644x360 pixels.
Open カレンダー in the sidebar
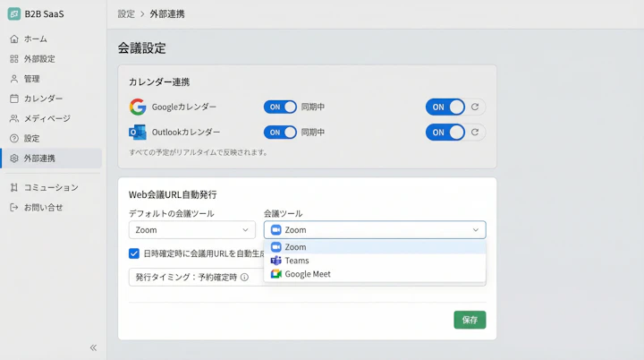[51, 99]
